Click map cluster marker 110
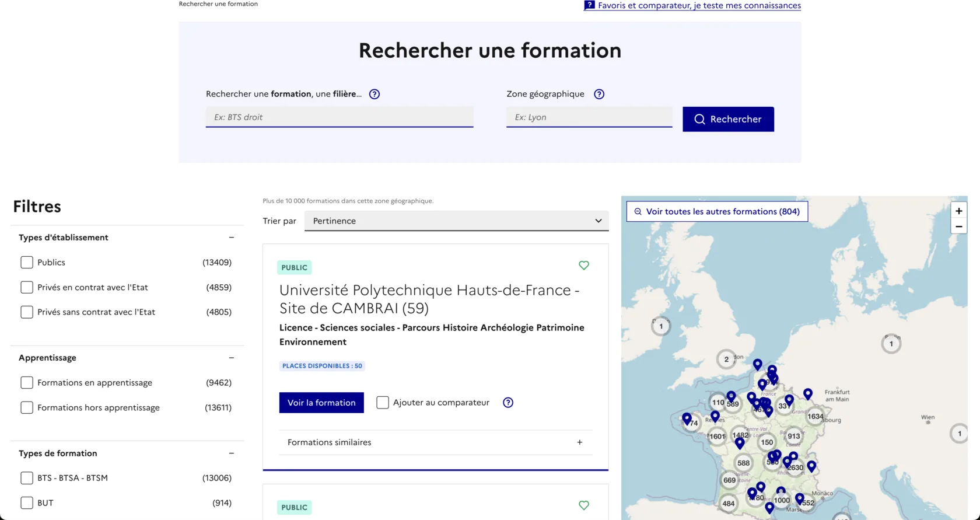Image resolution: width=980 pixels, height=520 pixels. (718, 402)
